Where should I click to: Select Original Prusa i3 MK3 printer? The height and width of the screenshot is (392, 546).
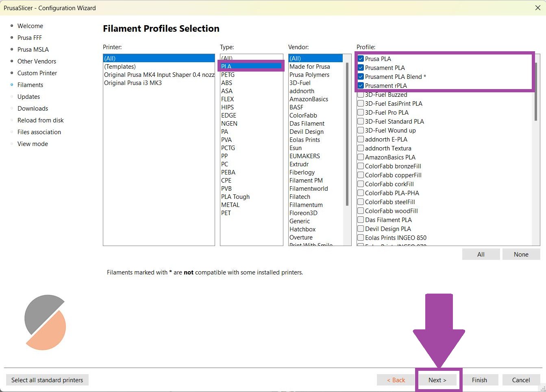pos(133,83)
